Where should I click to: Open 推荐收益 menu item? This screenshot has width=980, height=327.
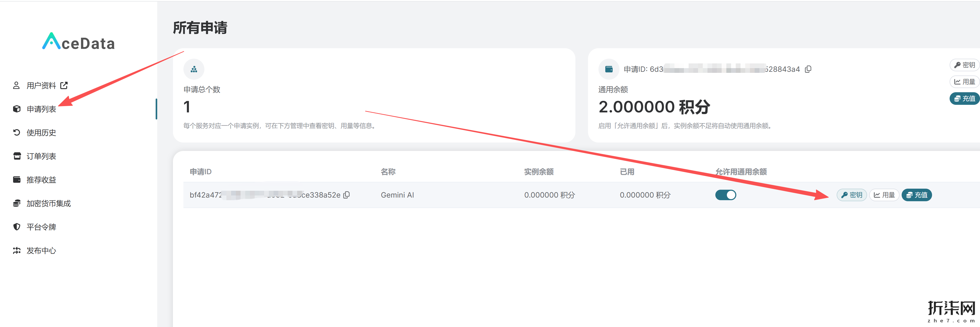tap(41, 180)
